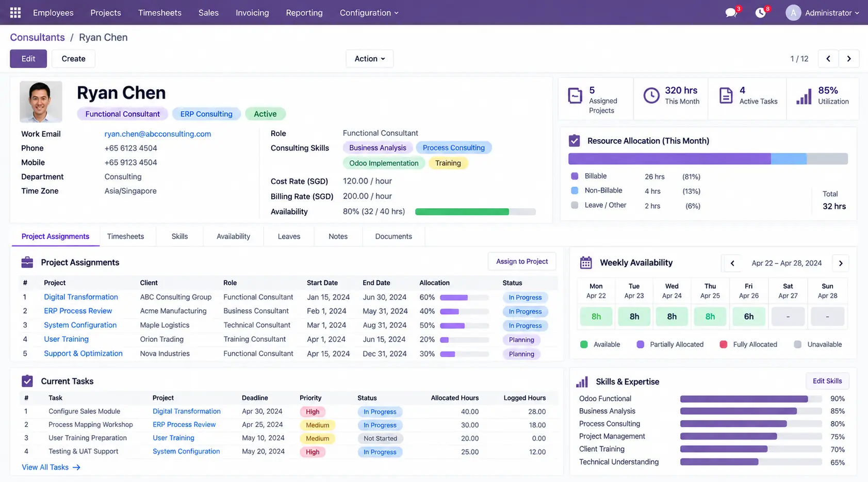Click the Utilization bar chart icon
The width and height of the screenshot is (868, 482).
coord(804,96)
